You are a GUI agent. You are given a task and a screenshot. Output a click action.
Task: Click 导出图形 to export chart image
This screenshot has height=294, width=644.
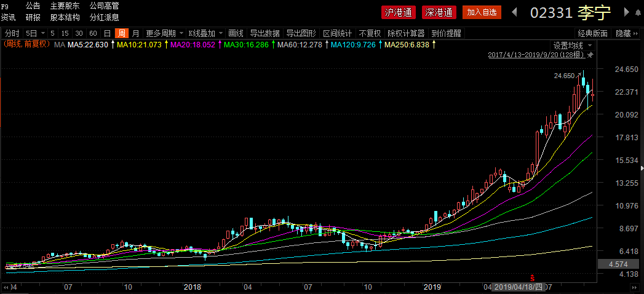[x=301, y=34]
